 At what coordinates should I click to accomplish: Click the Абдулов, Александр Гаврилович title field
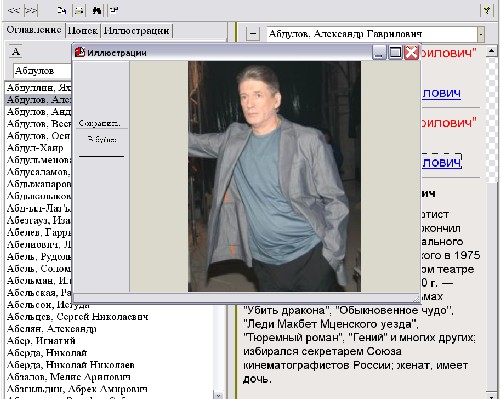tap(372, 34)
